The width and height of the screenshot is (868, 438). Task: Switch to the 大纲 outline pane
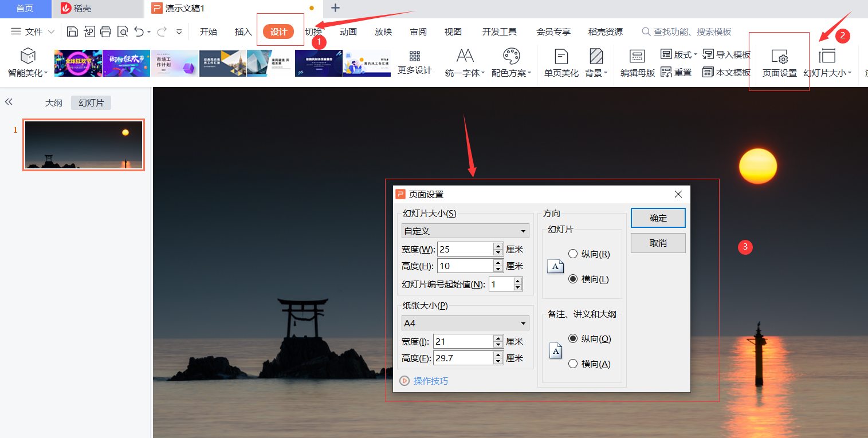click(54, 103)
